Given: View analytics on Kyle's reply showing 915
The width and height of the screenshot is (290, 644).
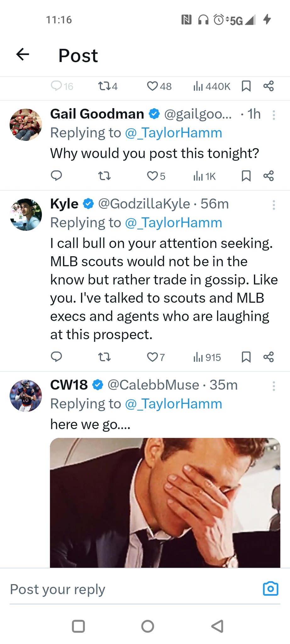Looking at the screenshot, I should 207,357.
